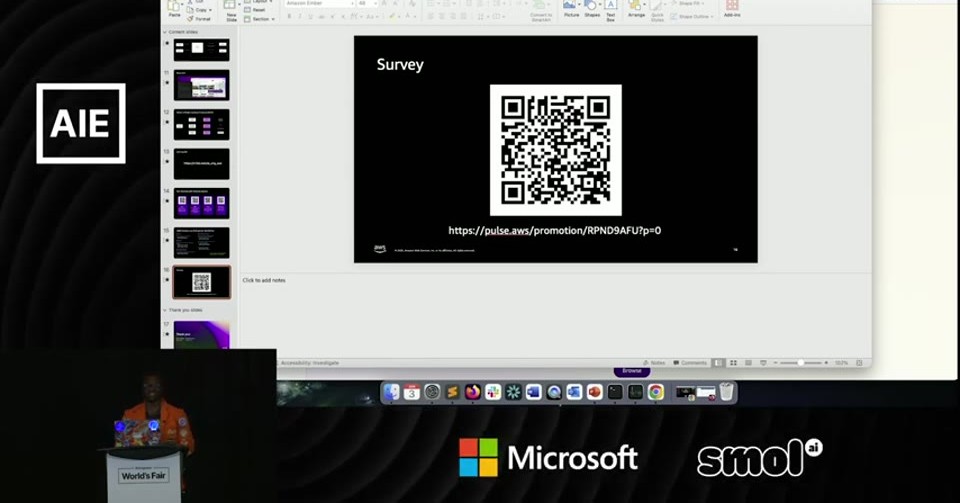The width and height of the screenshot is (960, 503).
Task: Open the font name combo box
Action: 319,4
